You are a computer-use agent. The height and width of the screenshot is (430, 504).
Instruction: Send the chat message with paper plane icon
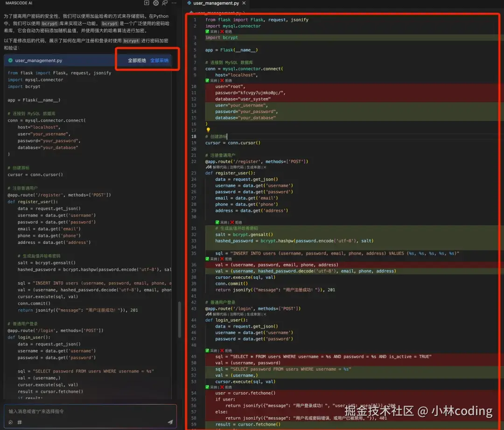(x=170, y=422)
